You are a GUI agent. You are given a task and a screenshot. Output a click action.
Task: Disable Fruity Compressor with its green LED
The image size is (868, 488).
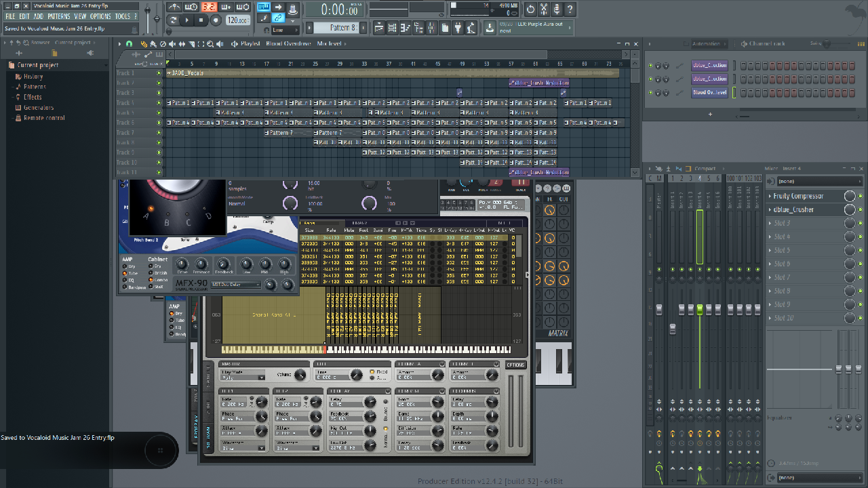pos(861,196)
